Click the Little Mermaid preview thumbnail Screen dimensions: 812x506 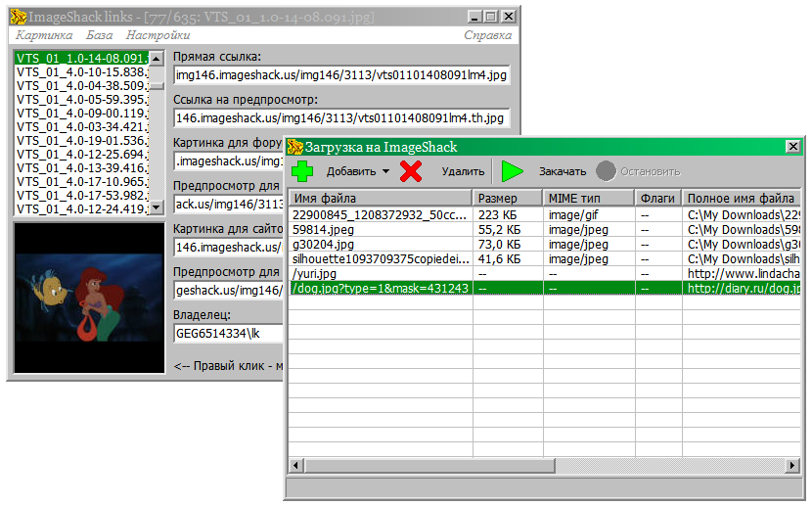(89, 298)
